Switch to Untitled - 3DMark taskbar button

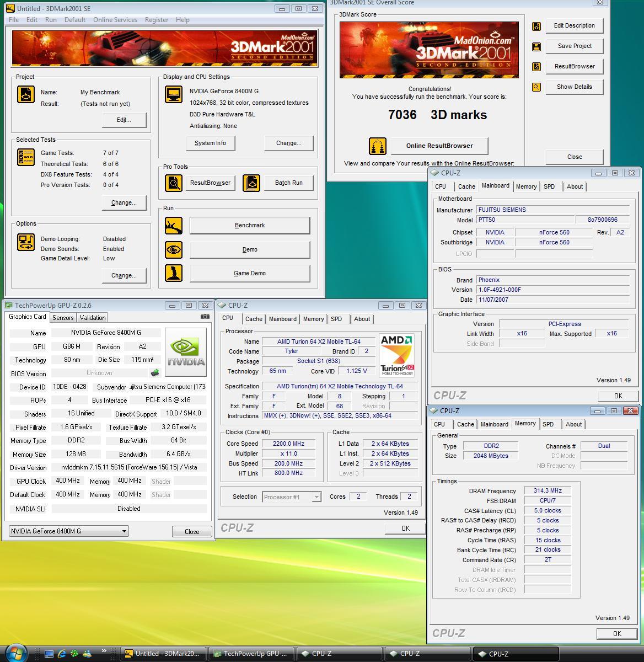click(x=164, y=654)
